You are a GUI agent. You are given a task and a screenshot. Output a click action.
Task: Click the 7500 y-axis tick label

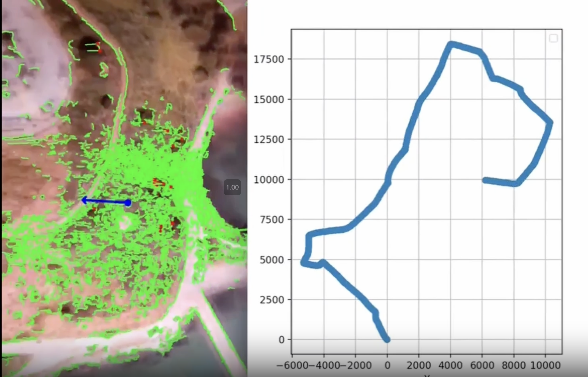(x=272, y=220)
